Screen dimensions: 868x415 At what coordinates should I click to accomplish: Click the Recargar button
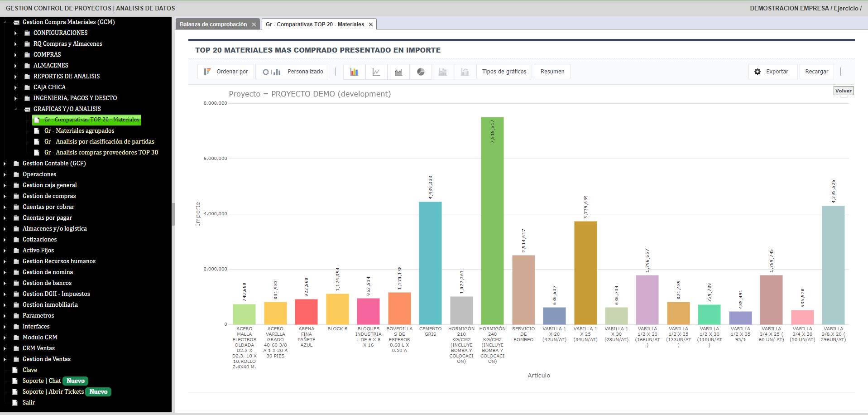tap(816, 72)
